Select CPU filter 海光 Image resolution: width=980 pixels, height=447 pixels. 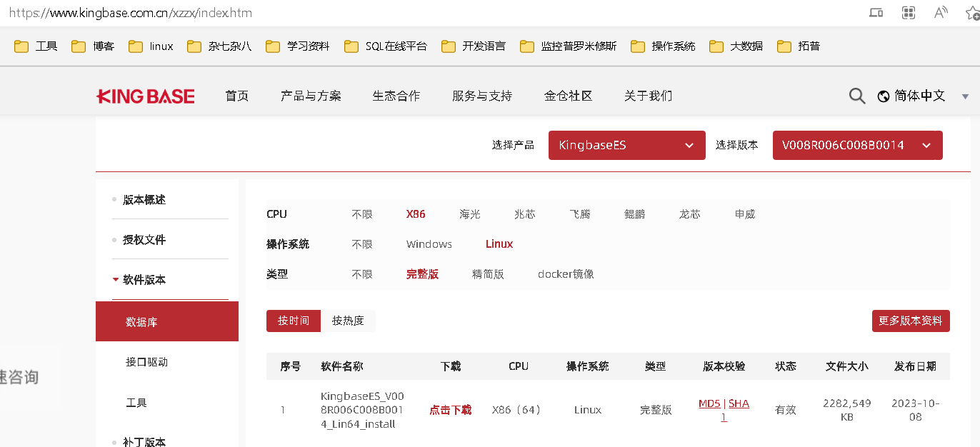tap(470, 214)
